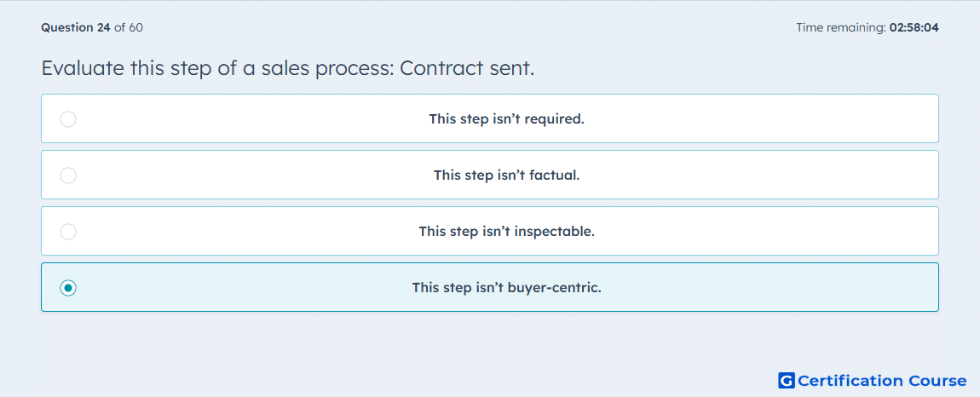Screen dimensions: 980x397
Task: Click the "Time remaining" label
Action: point(840,27)
